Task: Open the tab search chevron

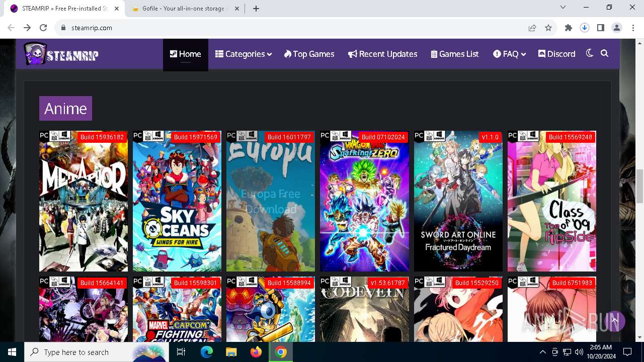Action: 563,7
